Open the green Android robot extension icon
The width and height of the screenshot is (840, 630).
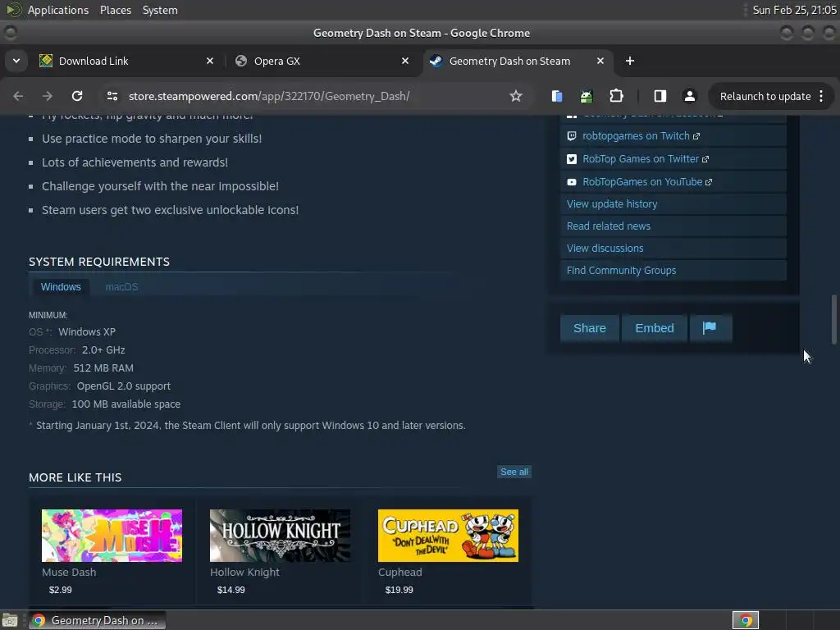587,96
